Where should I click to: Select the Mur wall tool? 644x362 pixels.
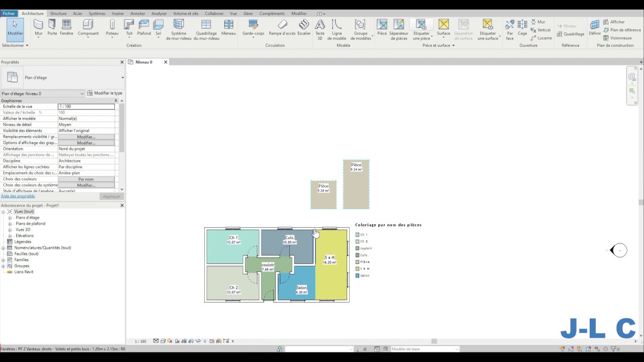click(x=38, y=28)
